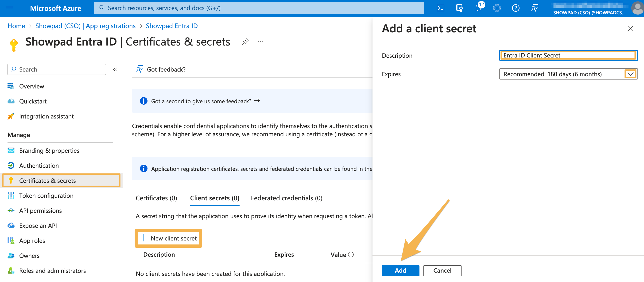This screenshot has width=644, height=282.
Task: Click New client secret
Action: (168, 238)
